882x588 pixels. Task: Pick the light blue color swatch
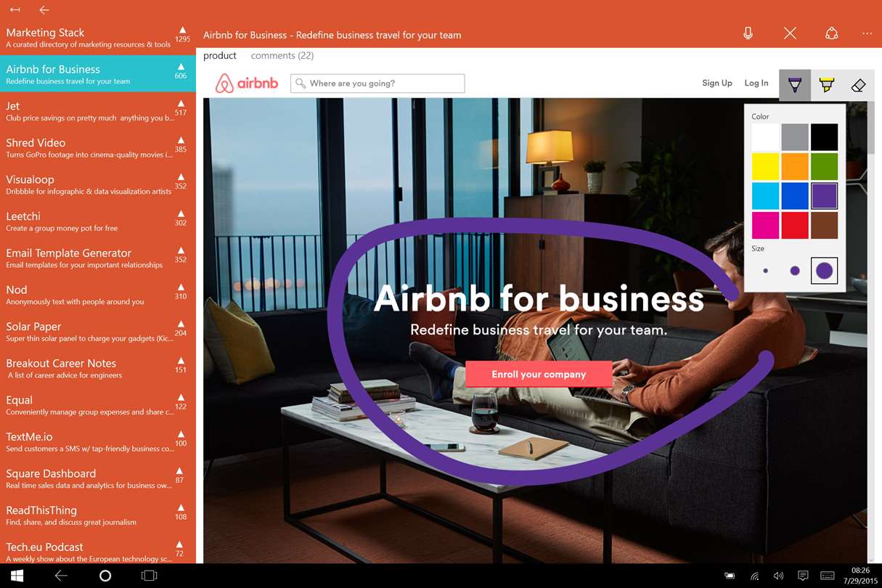pyautogui.click(x=765, y=196)
